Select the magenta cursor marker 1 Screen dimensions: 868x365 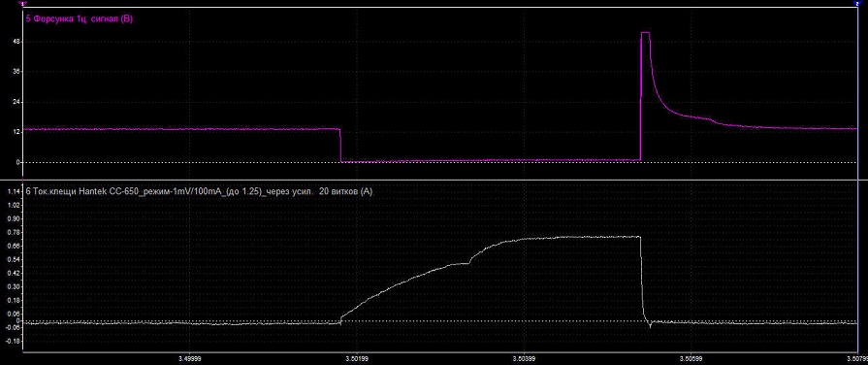23,4
